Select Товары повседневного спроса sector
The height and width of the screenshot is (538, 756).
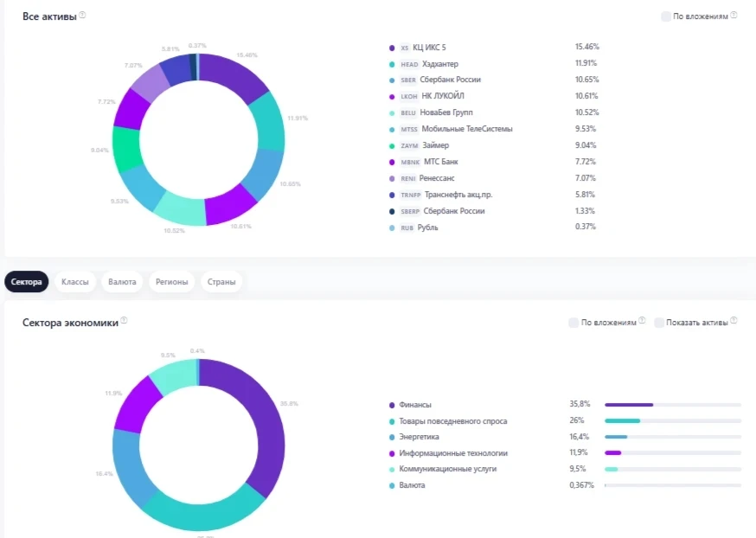(453, 421)
